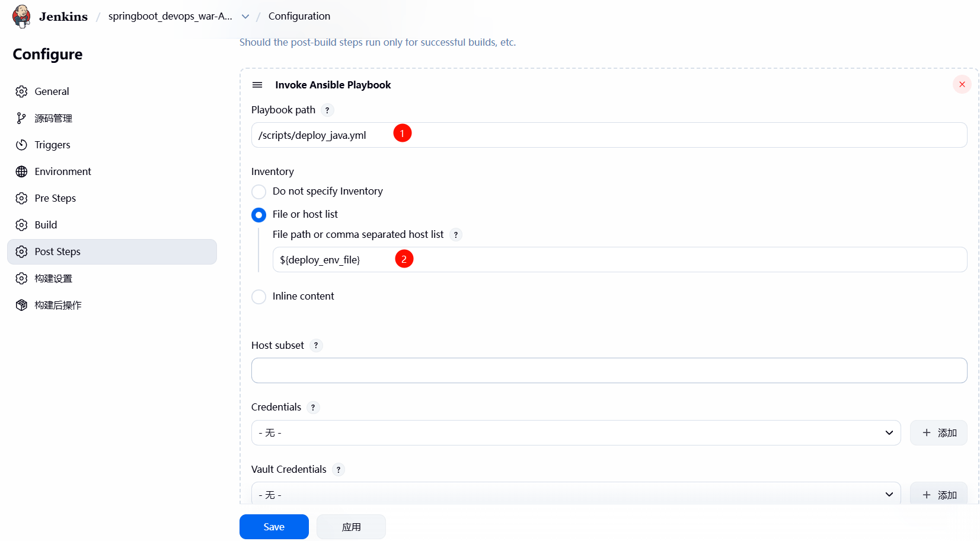Go to Pre Steps section

click(55, 198)
